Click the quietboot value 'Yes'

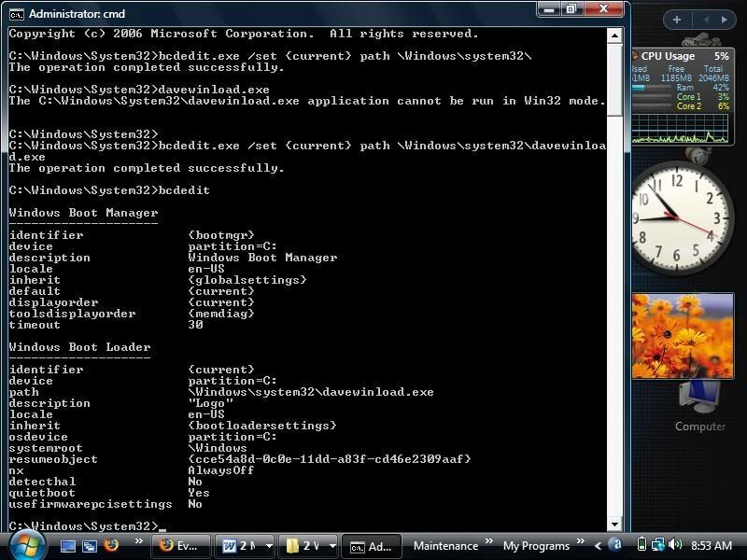point(199,493)
